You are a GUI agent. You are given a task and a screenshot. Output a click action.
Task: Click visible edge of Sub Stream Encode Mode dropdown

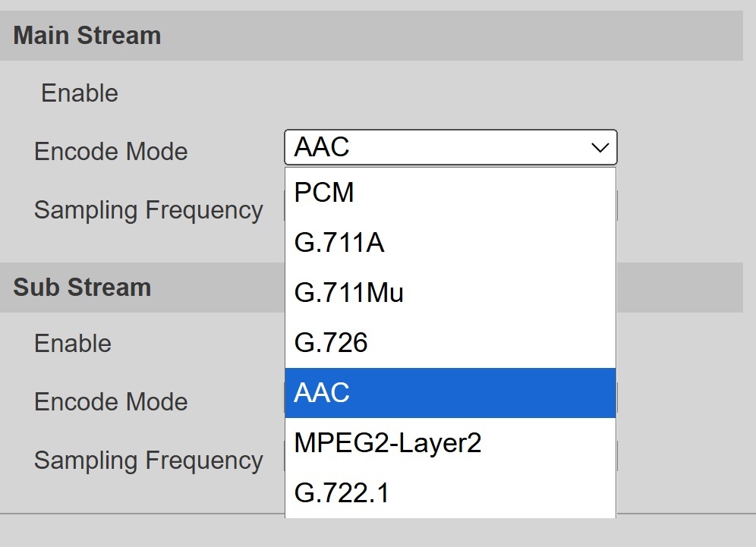(617, 398)
